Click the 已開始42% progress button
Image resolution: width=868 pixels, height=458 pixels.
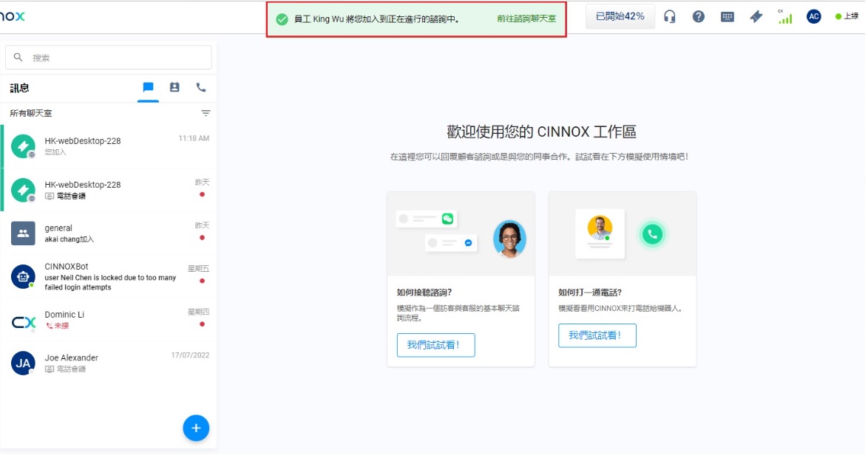[622, 16]
